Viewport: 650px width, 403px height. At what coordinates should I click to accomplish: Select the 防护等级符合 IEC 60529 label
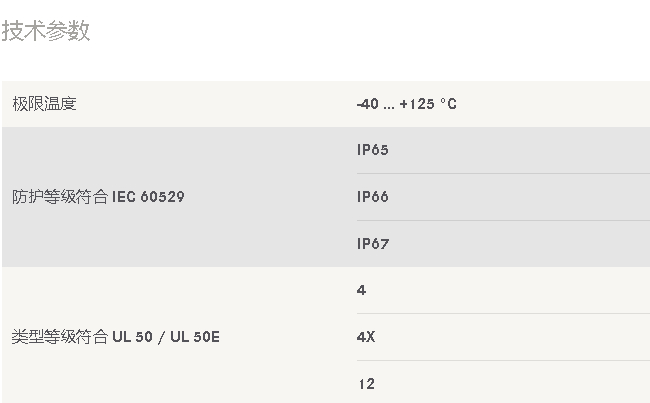point(98,197)
